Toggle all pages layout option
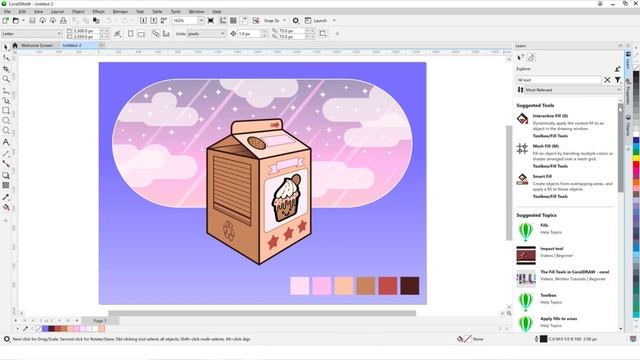Viewport: 640px width, 360px height. pyautogui.click(x=156, y=34)
